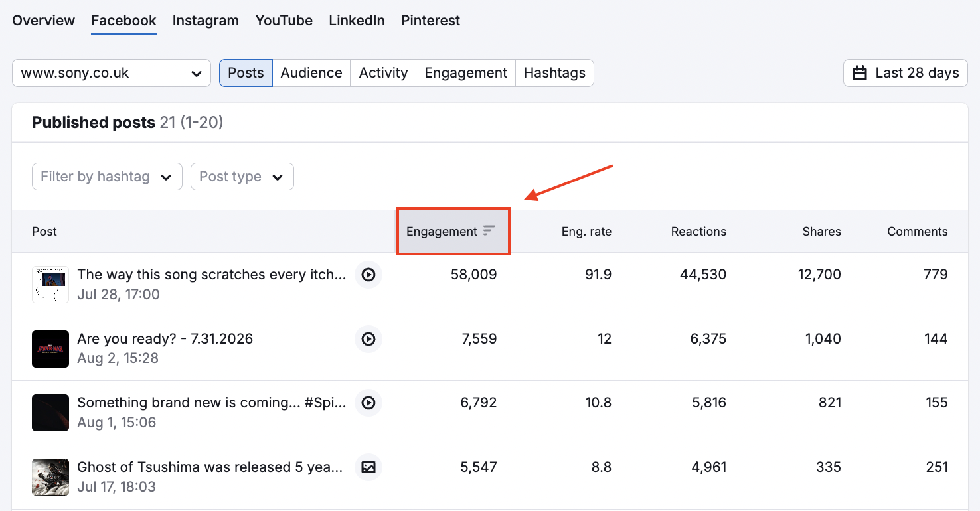Viewport: 980px width, 511px height.
Task: Go to the Overview tab
Action: tap(43, 21)
